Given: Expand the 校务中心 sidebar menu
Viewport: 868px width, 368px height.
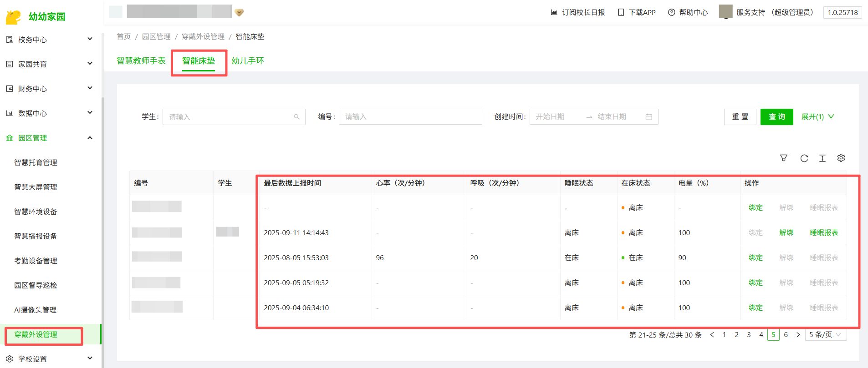Looking at the screenshot, I should [50, 40].
